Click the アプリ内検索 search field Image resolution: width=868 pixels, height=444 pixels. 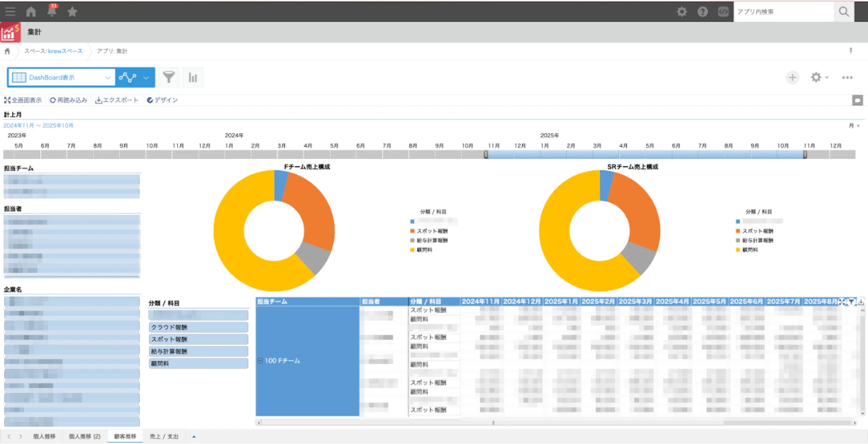coord(783,11)
